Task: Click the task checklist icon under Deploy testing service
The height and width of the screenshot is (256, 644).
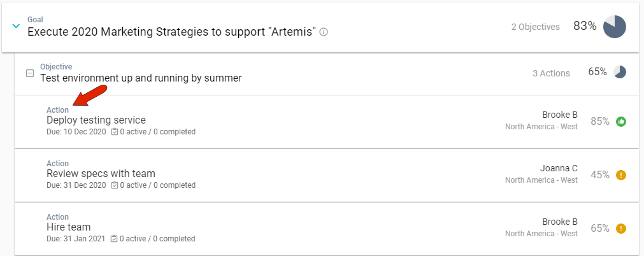Action: coord(115,132)
